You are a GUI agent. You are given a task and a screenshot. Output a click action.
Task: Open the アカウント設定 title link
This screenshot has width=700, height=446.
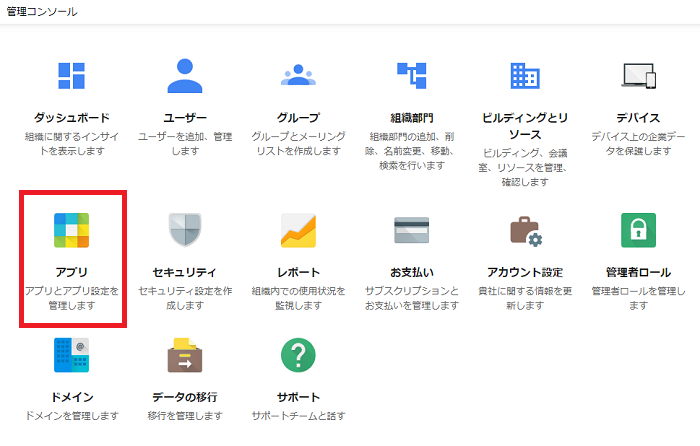pos(525,272)
